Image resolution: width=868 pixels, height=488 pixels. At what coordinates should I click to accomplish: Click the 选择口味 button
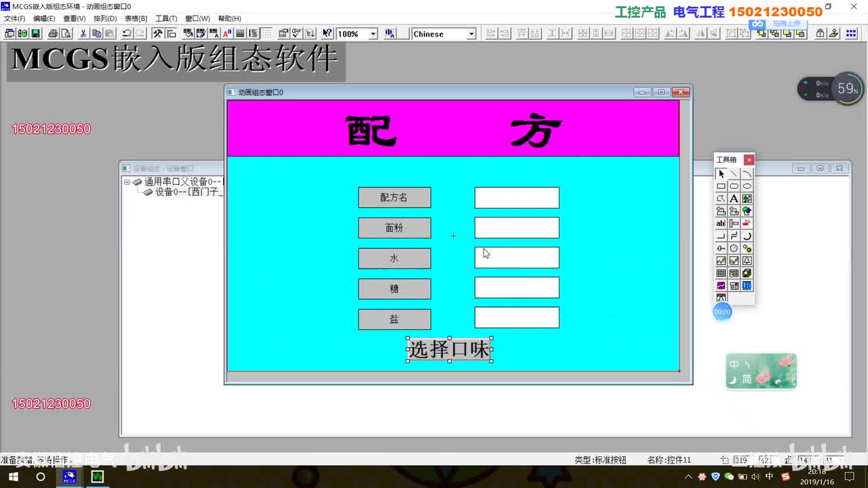coord(449,350)
